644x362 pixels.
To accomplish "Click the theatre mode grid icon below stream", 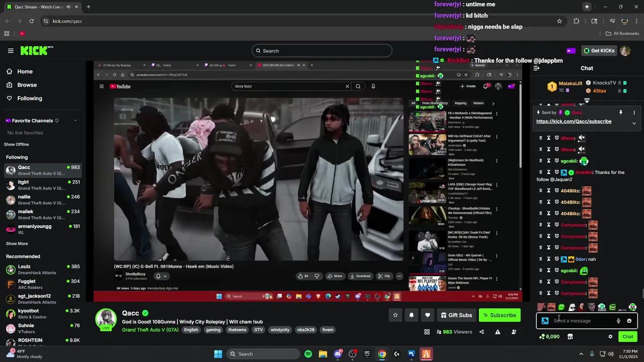I will [x=427, y=332].
